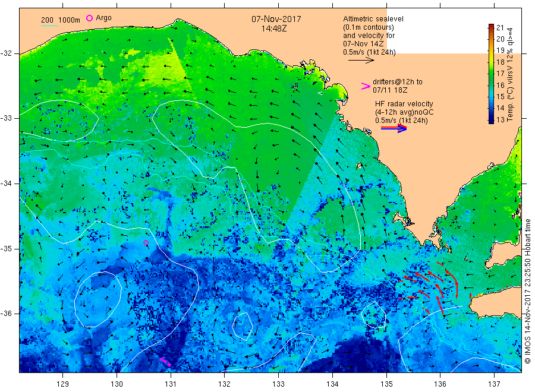Click the small closed sea-level contour near 132.3°E
The width and height of the screenshot is (535, 392).
[243, 327]
